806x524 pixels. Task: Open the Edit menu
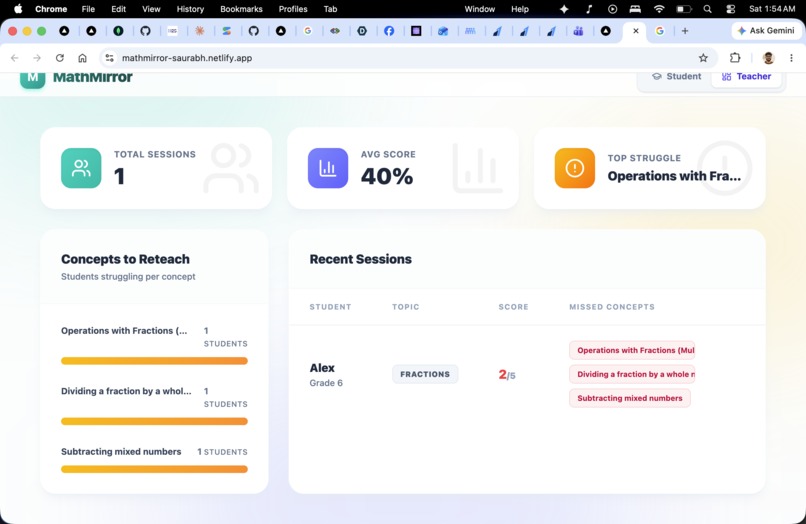click(x=118, y=9)
